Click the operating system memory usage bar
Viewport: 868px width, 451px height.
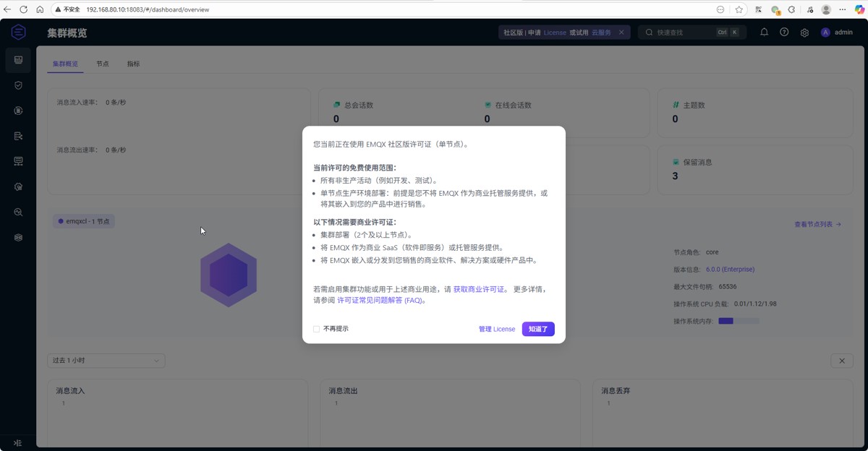point(739,321)
